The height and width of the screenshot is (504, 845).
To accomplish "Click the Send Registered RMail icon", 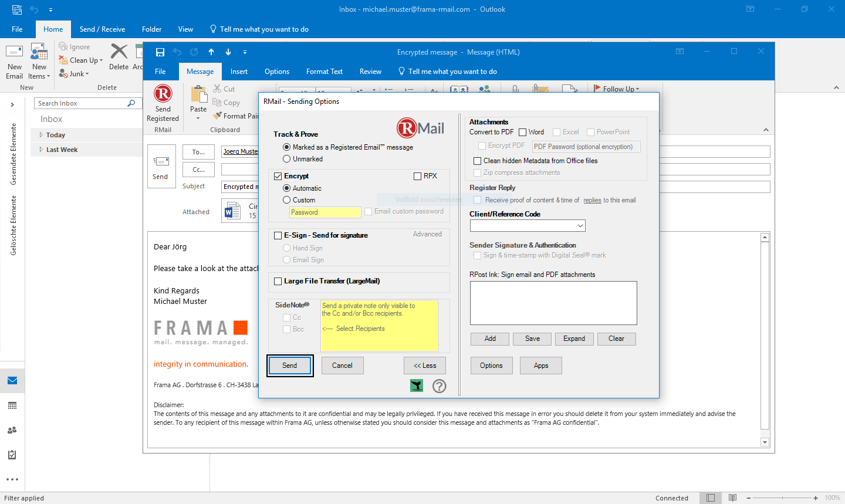I will (x=163, y=94).
